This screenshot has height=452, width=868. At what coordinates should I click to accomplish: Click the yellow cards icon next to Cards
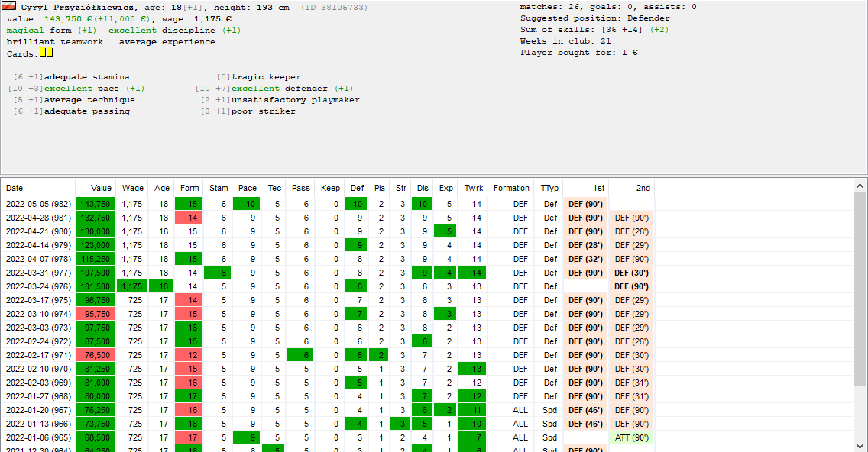point(47,53)
